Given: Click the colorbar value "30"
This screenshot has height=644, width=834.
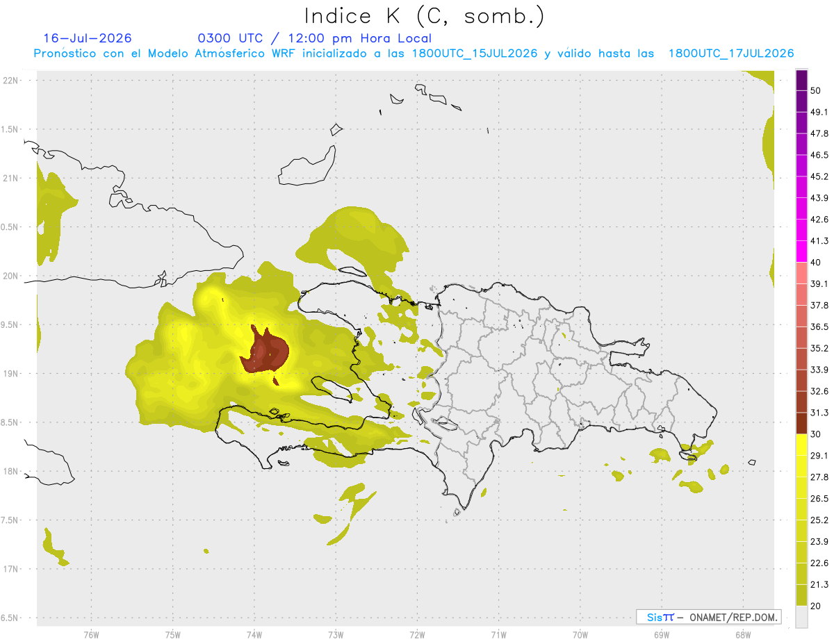Looking at the screenshot, I should 816,434.
